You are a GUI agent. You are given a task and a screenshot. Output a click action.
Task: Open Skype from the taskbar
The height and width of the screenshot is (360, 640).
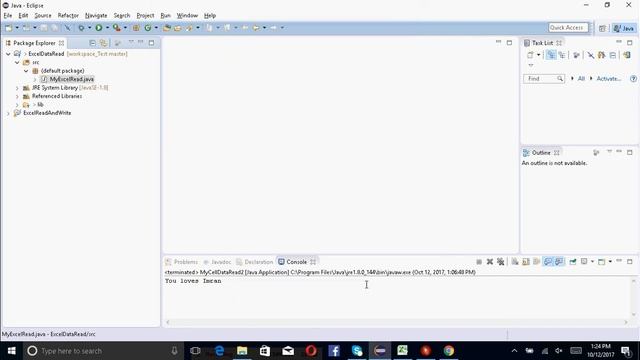click(357, 351)
